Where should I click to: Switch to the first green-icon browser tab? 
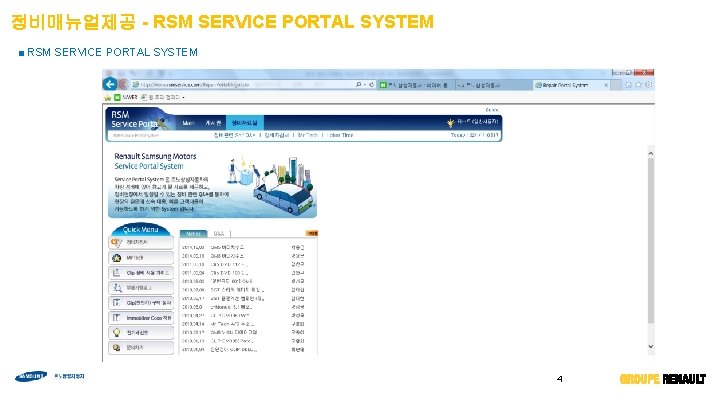click(416, 85)
